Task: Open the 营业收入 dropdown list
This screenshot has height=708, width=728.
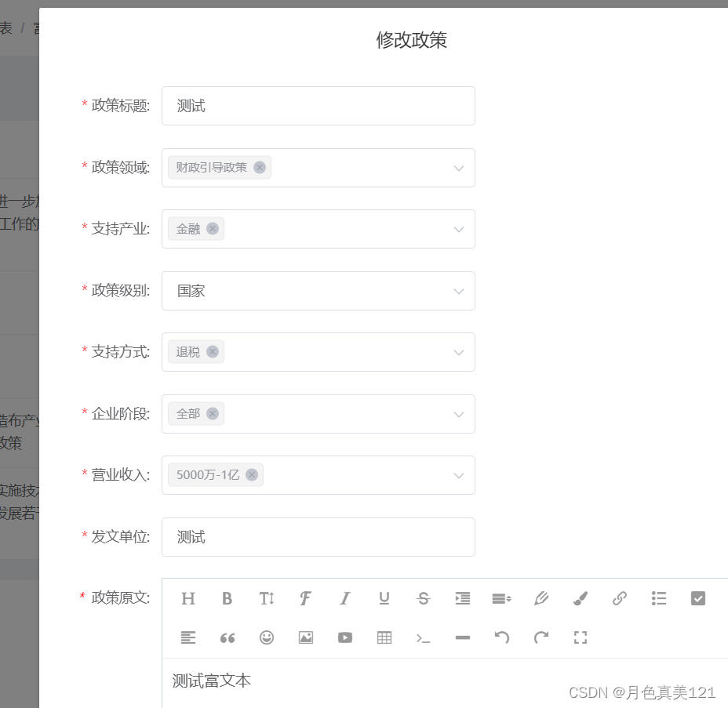Action: tap(458, 475)
